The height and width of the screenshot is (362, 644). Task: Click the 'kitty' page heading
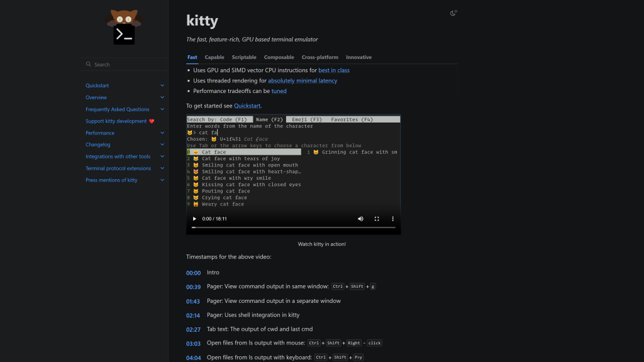(x=202, y=21)
